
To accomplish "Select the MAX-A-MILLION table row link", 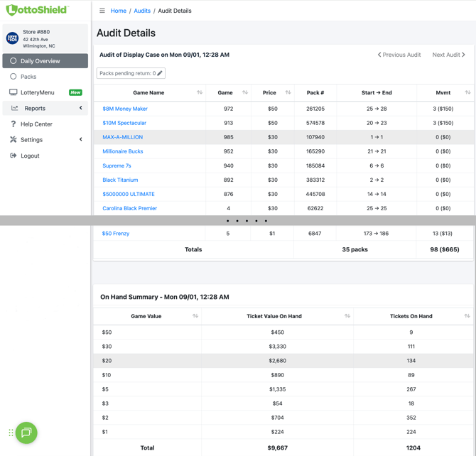I will 122,137.
